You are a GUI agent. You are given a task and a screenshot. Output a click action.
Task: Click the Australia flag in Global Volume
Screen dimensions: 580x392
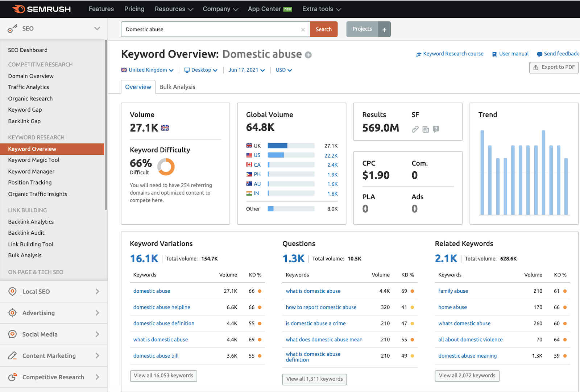pyautogui.click(x=249, y=184)
